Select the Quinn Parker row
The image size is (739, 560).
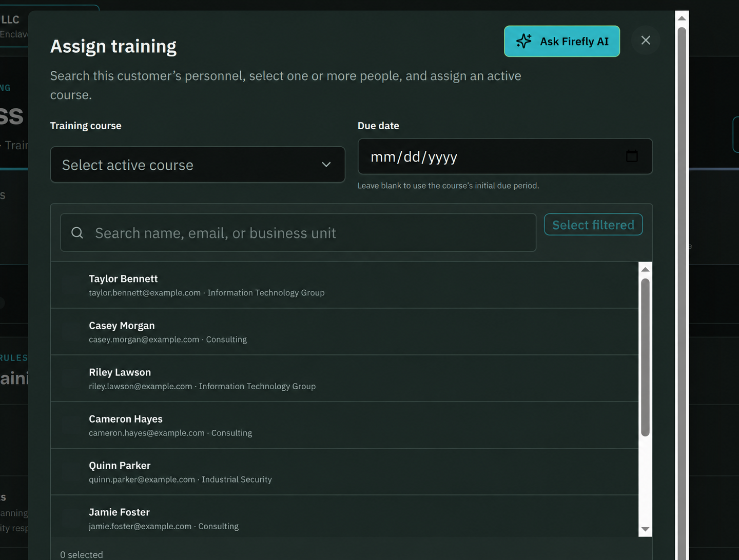[x=344, y=472]
